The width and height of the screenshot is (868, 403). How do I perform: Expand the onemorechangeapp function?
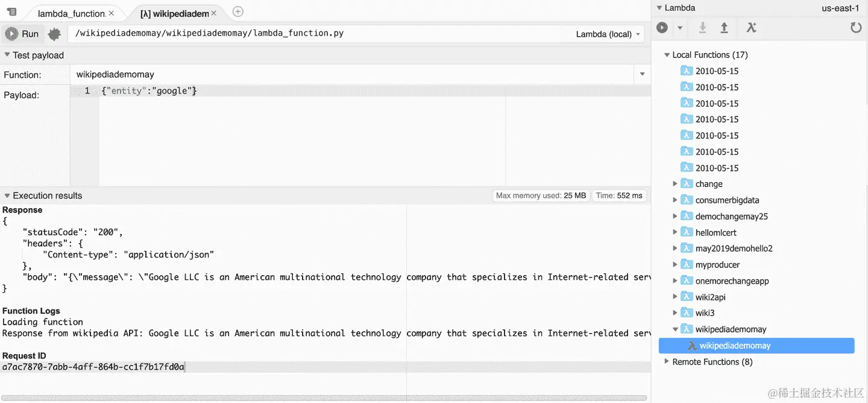675,281
